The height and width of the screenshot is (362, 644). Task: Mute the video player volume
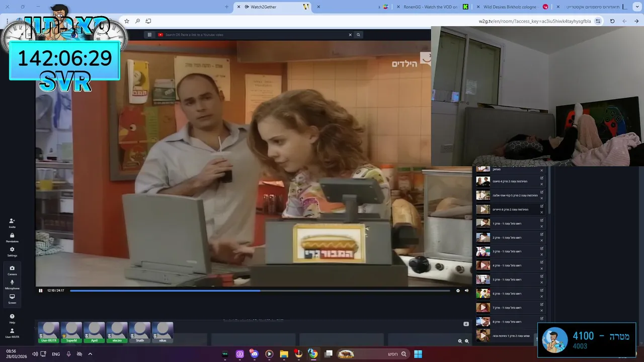click(466, 290)
